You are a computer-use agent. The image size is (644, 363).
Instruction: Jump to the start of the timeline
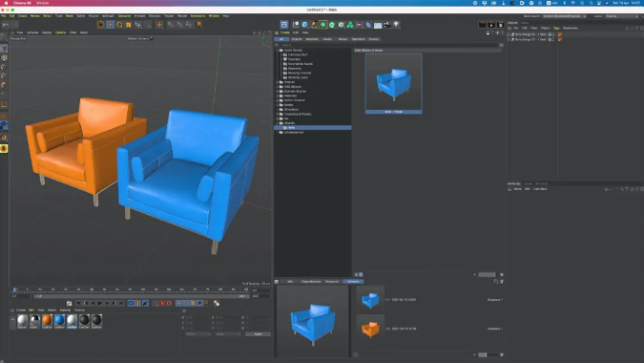pyautogui.click(x=78, y=304)
